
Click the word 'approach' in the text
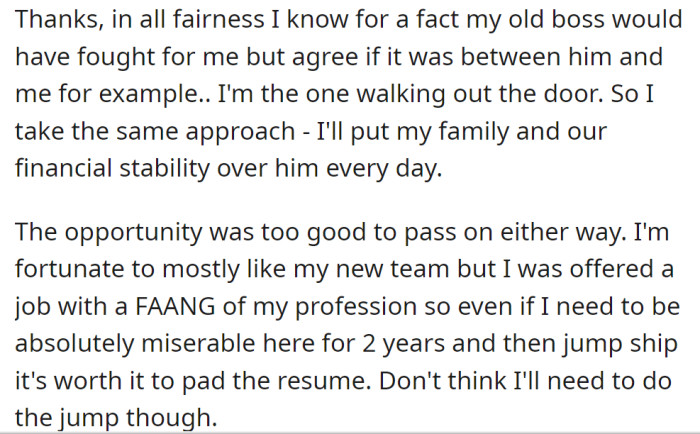240,133
